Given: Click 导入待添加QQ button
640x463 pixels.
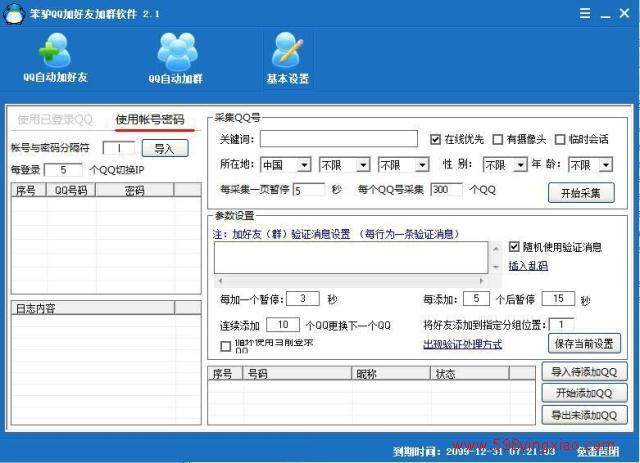Looking at the screenshot, I should click(x=584, y=372).
